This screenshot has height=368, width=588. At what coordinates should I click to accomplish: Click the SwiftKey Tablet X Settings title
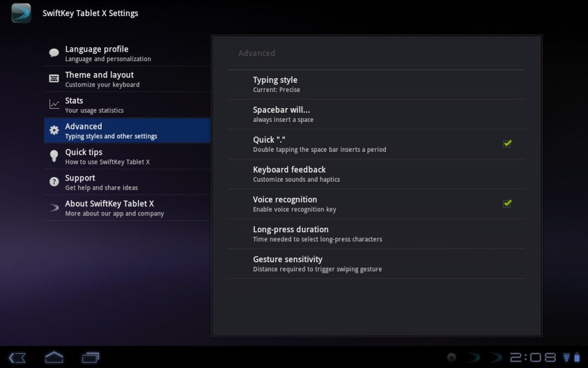[90, 13]
